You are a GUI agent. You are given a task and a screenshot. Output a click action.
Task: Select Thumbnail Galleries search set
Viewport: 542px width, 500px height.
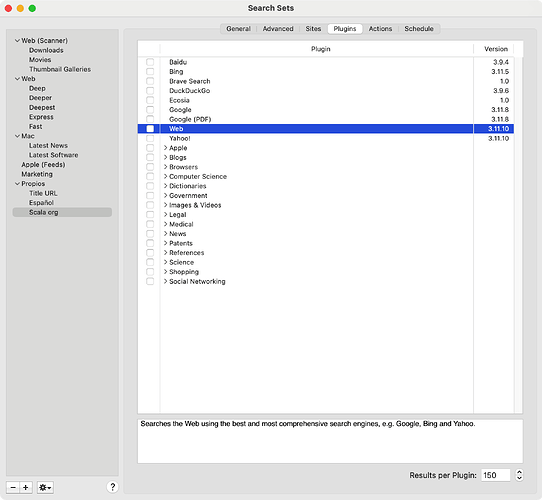pos(60,69)
